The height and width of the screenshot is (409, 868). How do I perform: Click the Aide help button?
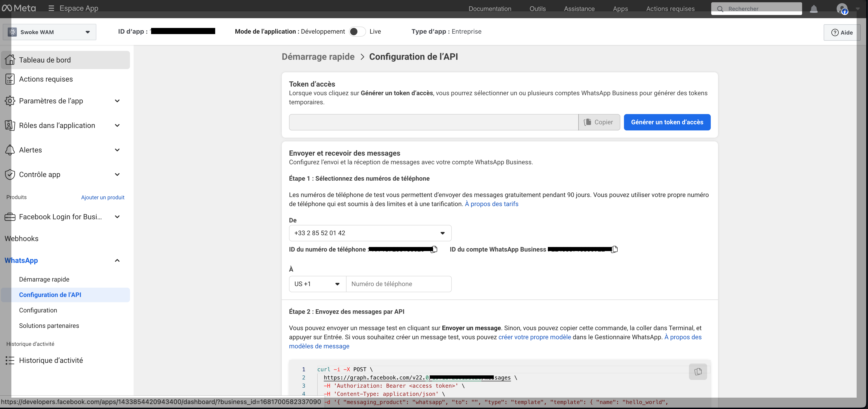tap(842, 32)
